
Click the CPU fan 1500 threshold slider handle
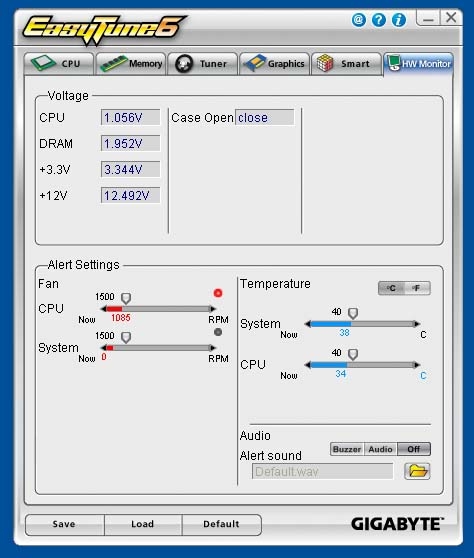click(x=126, y=298)
